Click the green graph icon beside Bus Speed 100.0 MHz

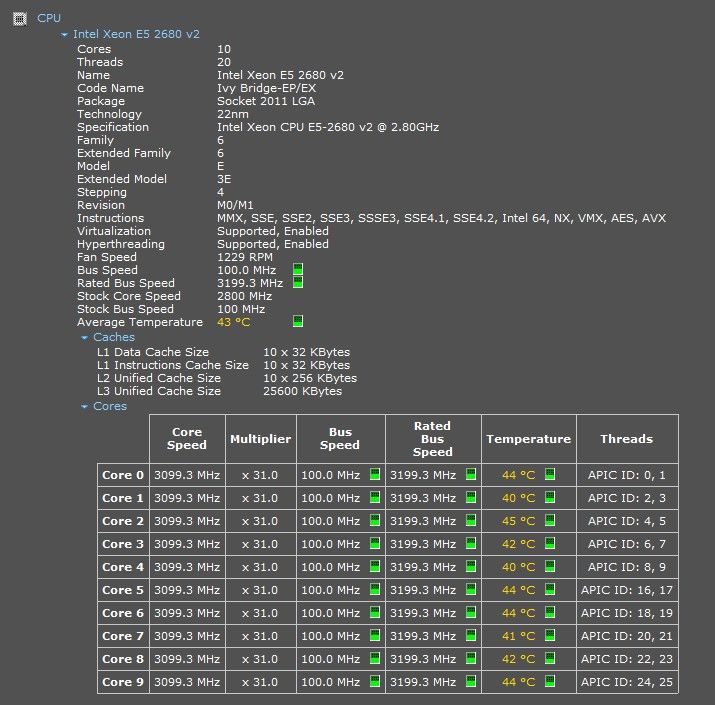click(x=298, y=269)
